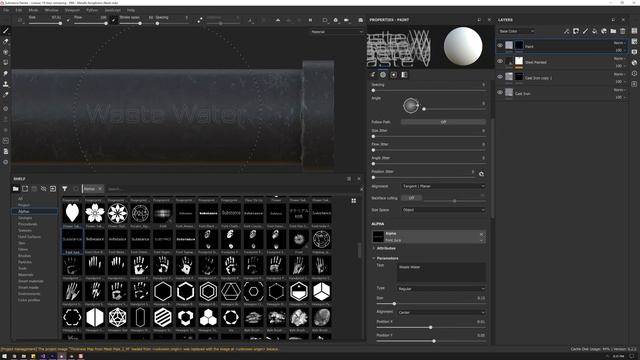Open the Viewport menu
Screen dimensions: 640x360
click(x=72, y=10)
